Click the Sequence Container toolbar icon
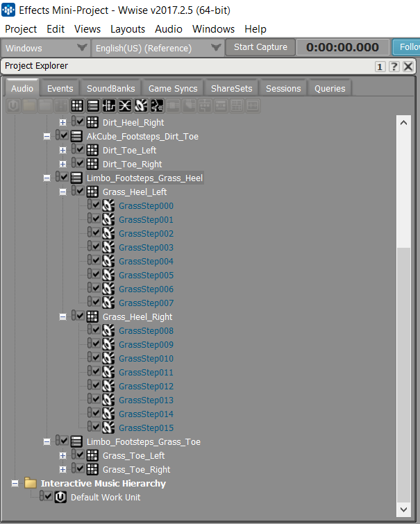420x524 pixels. (x=93, y=106)
